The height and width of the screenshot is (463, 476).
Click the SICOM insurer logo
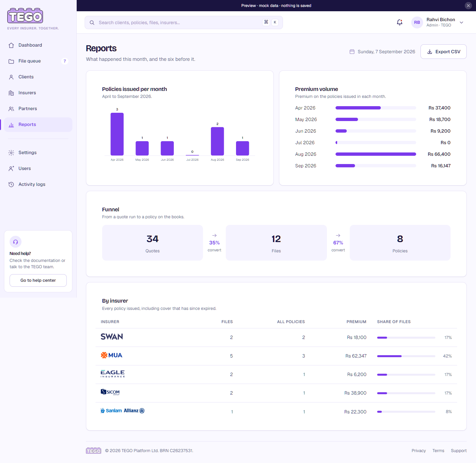tap(110, 392)
